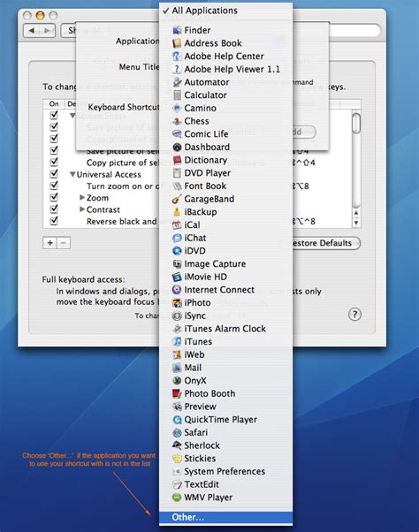
Task: Pick TextEdit from the application menu
Action: [x=225, y=484]
